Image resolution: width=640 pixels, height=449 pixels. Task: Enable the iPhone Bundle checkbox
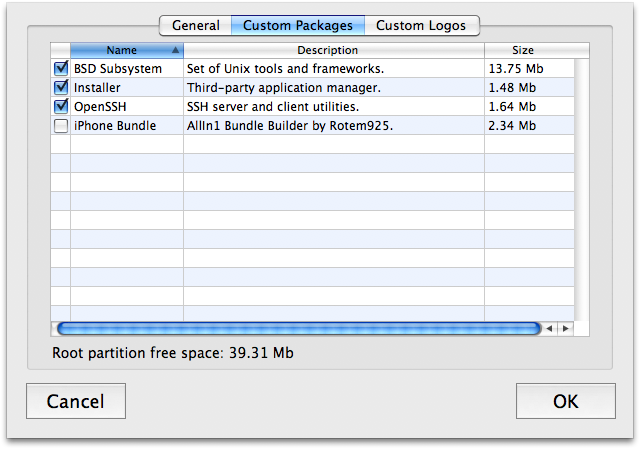(60, 126)
